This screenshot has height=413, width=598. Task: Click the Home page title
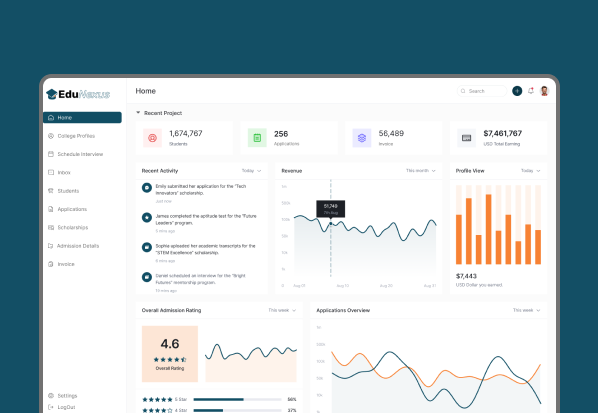pos(146,91)
